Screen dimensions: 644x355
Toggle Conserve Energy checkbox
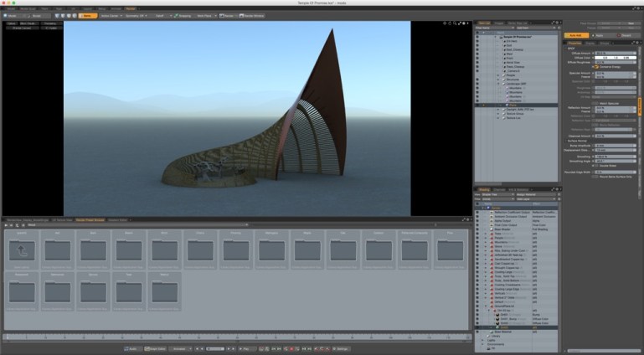pyautogui.click(x=595, y=66)
